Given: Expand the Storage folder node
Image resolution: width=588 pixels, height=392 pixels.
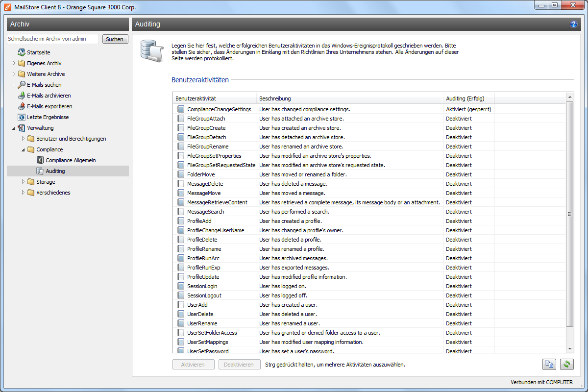Looking at the screenshot, I should tap(23, 182).
